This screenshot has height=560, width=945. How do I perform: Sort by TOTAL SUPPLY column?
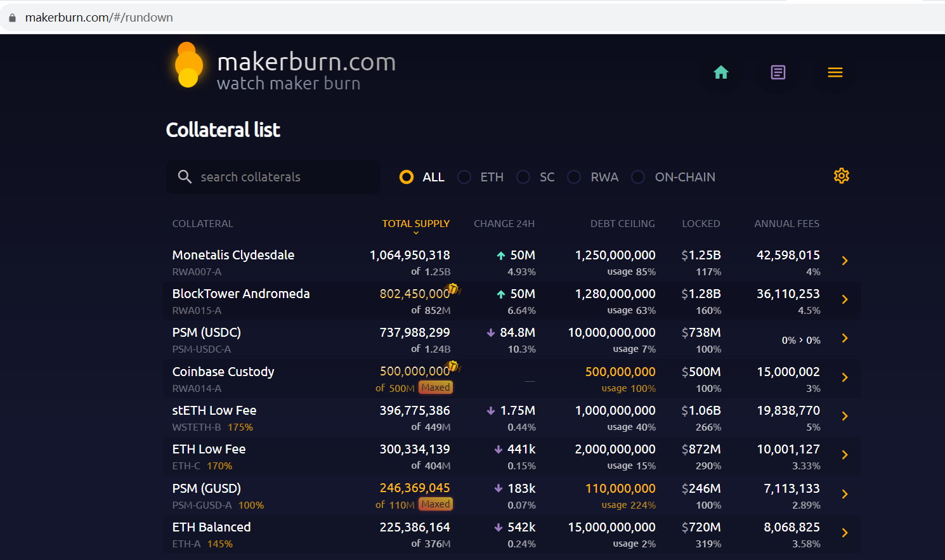tap(415, 224)
